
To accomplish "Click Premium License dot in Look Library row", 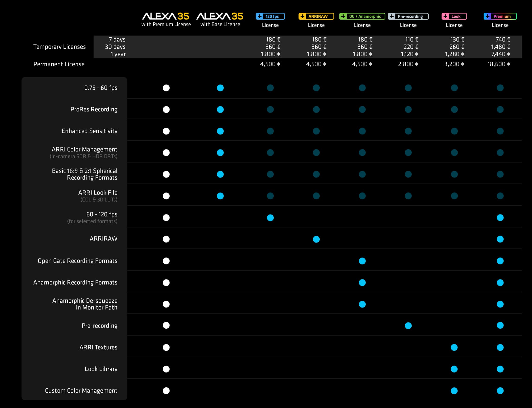I will point(500,369).
